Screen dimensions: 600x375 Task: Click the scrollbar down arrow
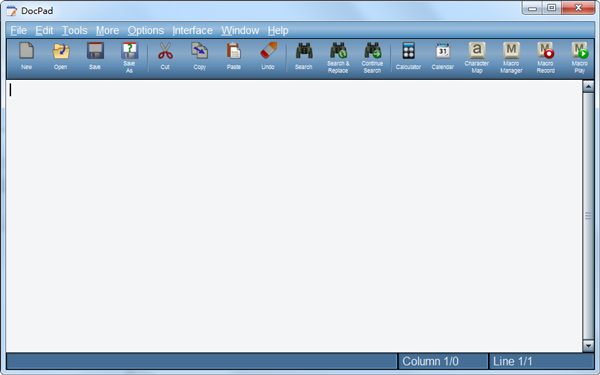pyautogui.click(x=588, y=346)
